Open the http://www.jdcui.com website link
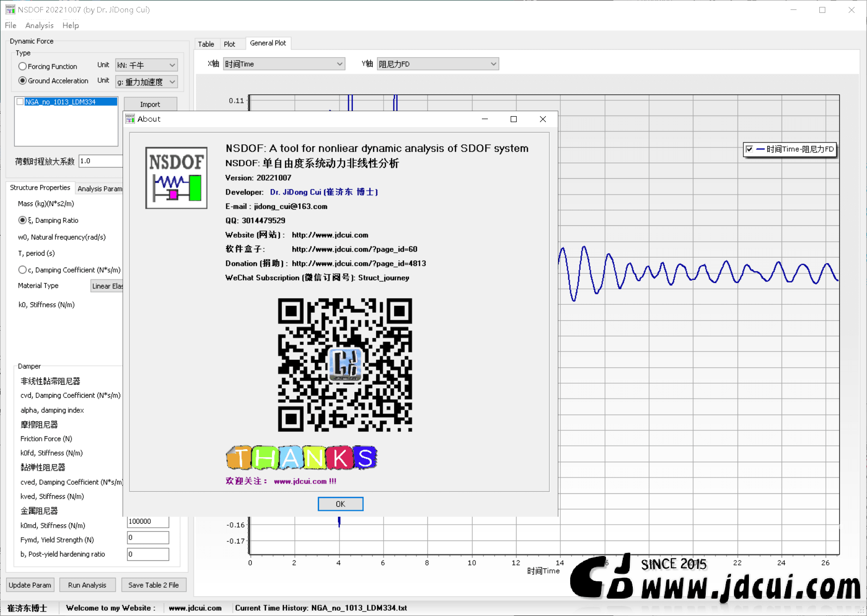 (x=330, y=235)
